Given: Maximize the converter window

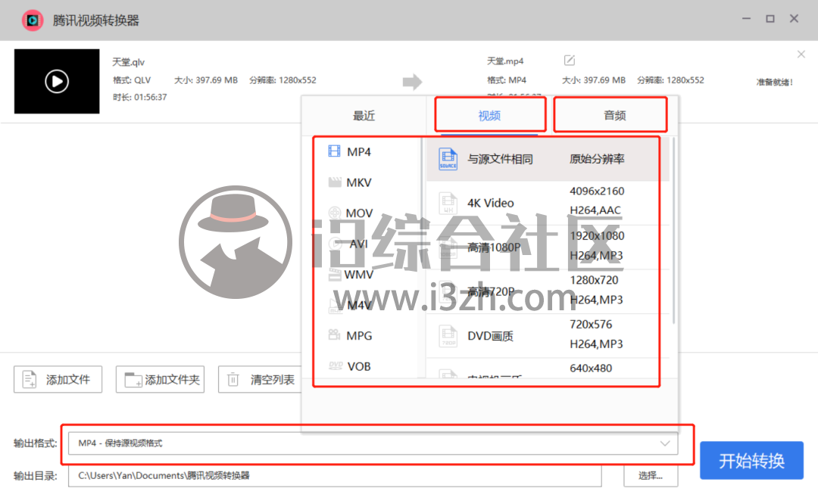Looking at the screenshot, I should (770, 19).
